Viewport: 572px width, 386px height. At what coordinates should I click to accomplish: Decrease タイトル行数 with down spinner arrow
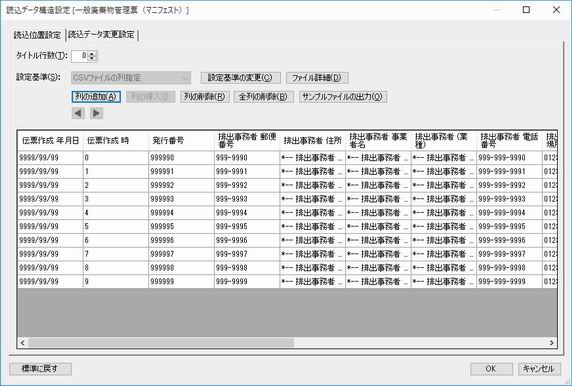(92, 59)
